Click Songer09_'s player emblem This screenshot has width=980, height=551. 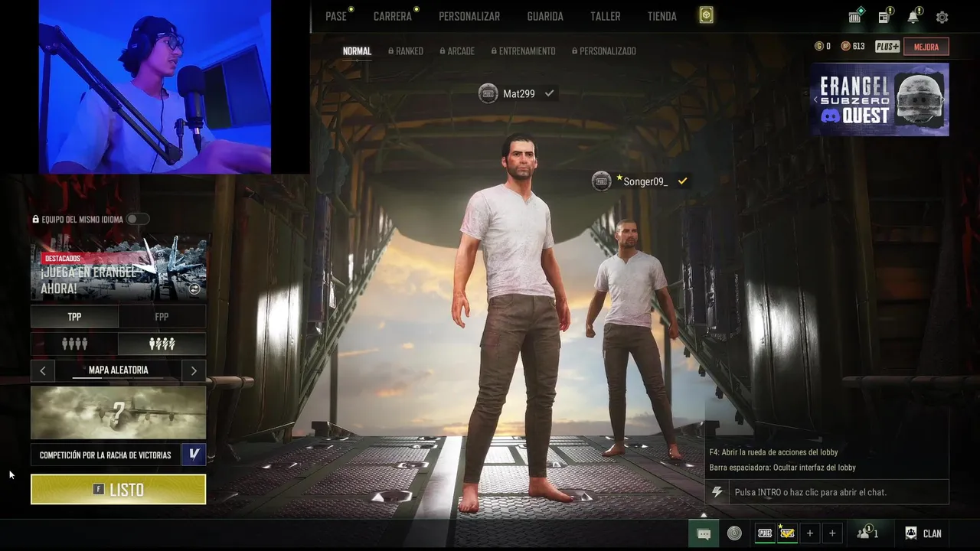[601, 181]
